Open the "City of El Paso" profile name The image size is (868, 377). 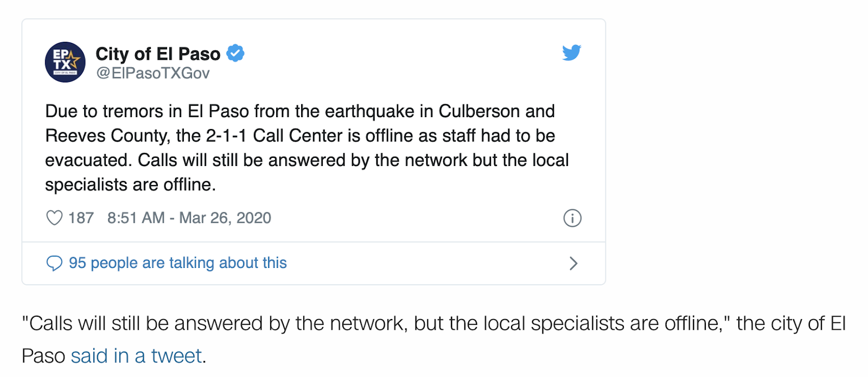coord(158,54)
